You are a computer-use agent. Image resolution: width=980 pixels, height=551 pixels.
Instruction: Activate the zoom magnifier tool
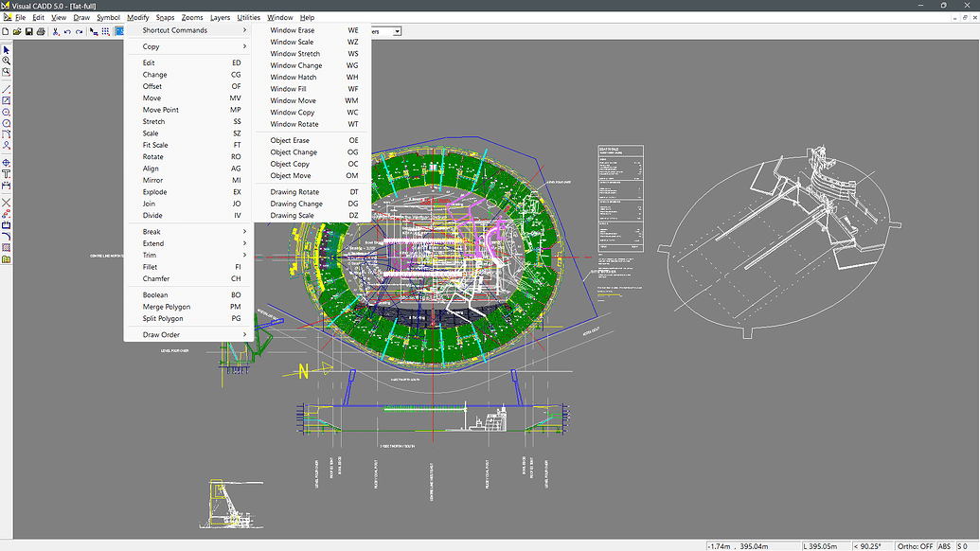7,61
